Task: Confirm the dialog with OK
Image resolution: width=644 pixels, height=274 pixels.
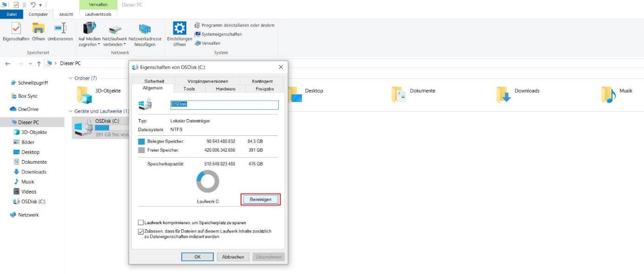Action: (x=197, y=257)
